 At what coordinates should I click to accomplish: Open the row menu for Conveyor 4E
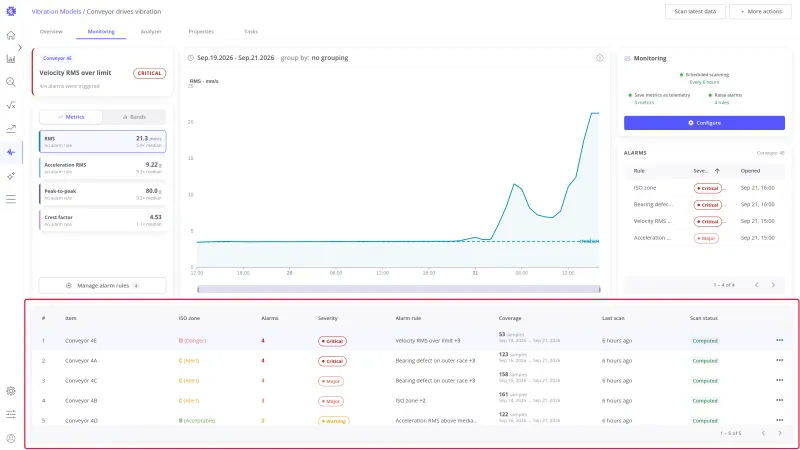[x=779, y=340]
